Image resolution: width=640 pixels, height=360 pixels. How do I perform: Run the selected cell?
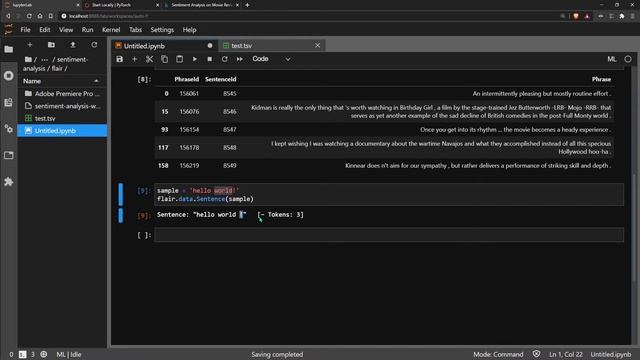point(195,59)
